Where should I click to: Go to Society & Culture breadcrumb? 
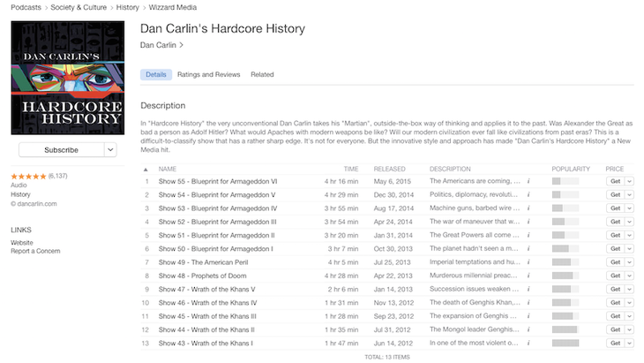(79, 7)
